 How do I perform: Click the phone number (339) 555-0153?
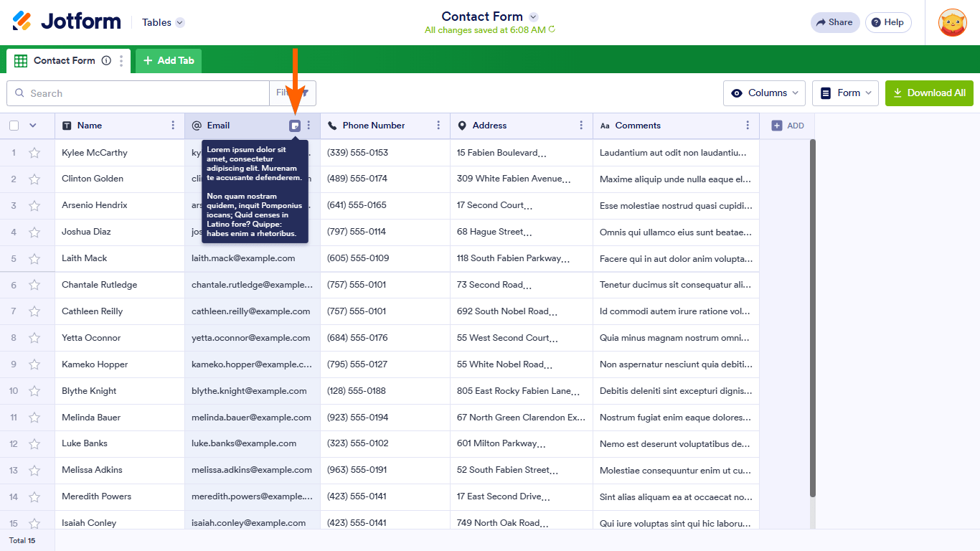tap(357, 153)
